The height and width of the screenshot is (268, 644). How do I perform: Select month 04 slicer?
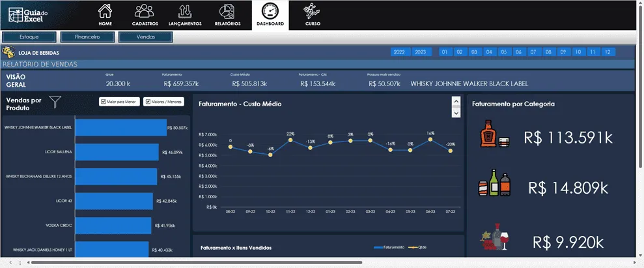[489, 52]
